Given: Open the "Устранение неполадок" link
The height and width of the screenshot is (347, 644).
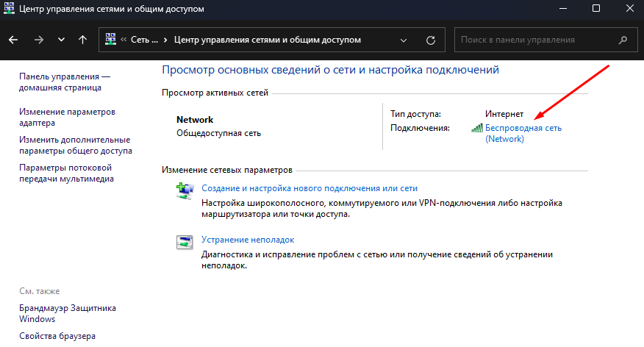Looking at the screenshot, I should (x=248, y=240).
